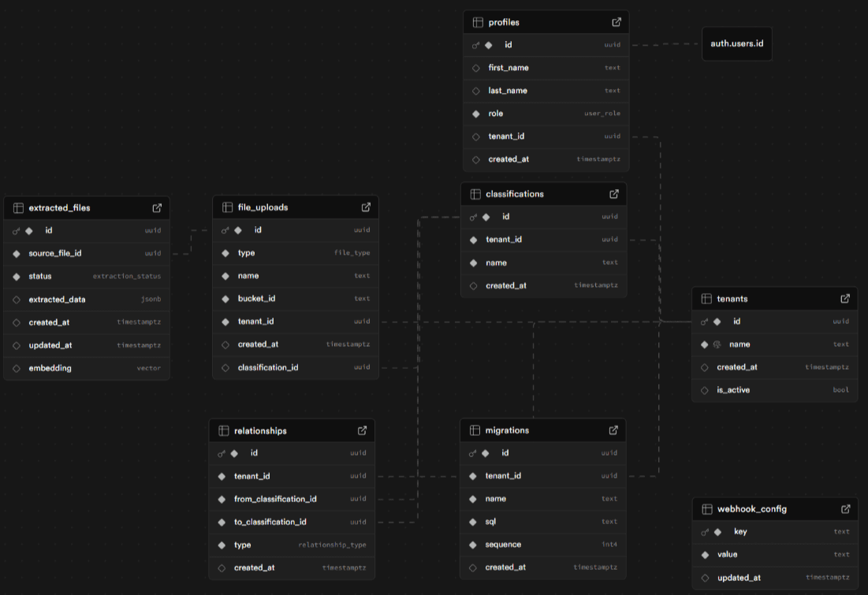Open the tenants table using its header link icon

845,299
